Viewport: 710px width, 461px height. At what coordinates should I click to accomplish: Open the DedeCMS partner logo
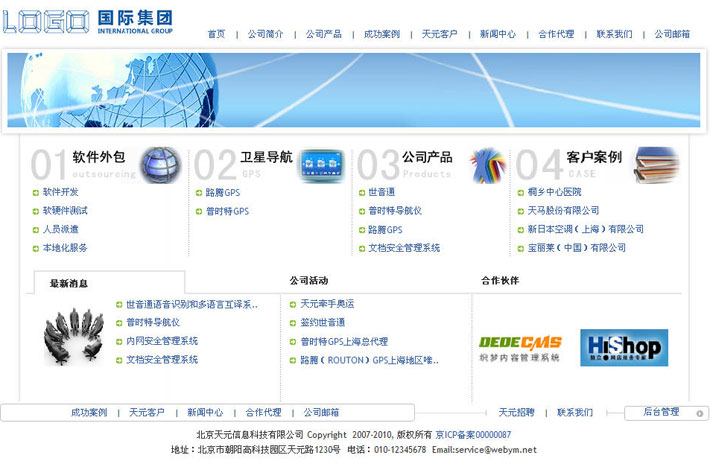[x=519, y=348]
